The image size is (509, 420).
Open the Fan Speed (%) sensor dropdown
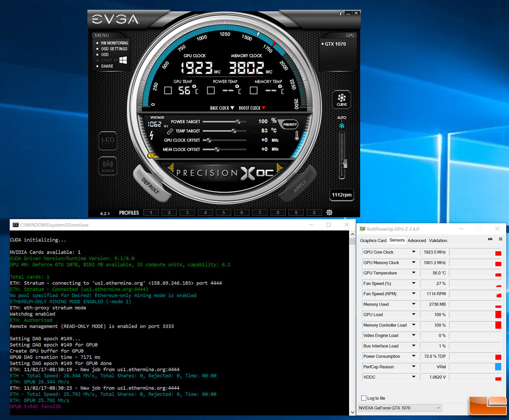(414, 283)
